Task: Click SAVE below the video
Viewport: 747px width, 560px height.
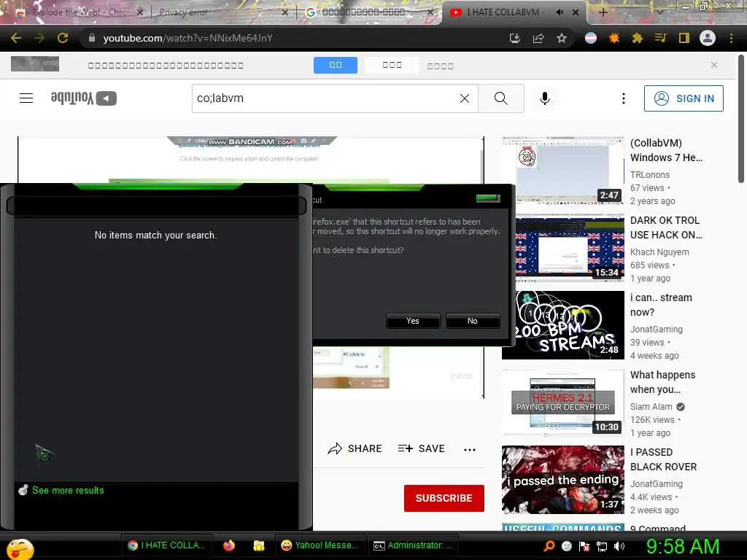Action: pyautogui.click(x=421, y=448)
